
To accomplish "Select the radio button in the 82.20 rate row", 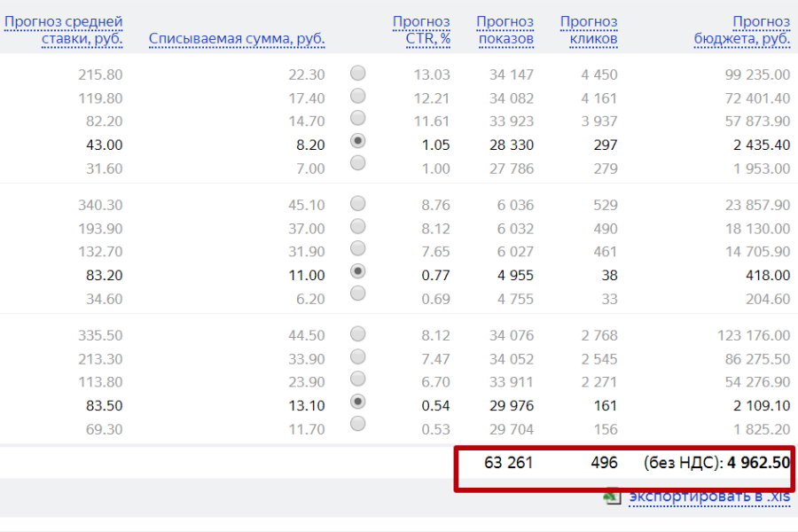I will pos(358,118).
